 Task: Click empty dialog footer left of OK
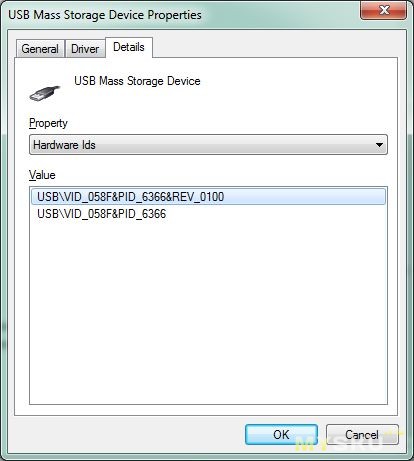coord(127,434)
